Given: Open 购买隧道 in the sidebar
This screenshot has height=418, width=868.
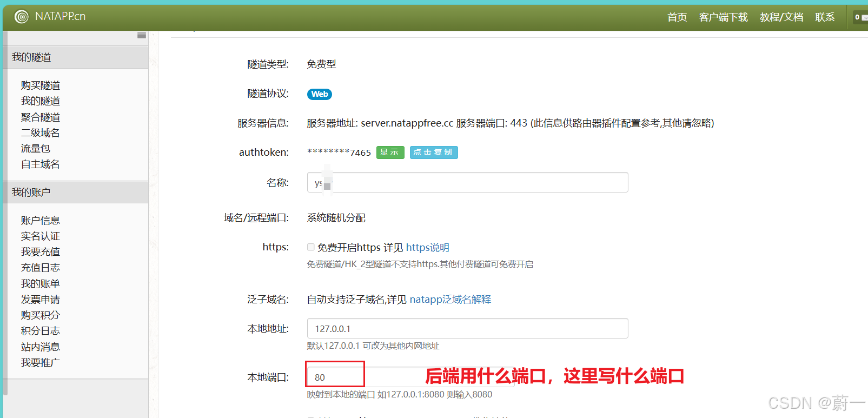Looking at the screenshot, I should [x=41, y=85].
